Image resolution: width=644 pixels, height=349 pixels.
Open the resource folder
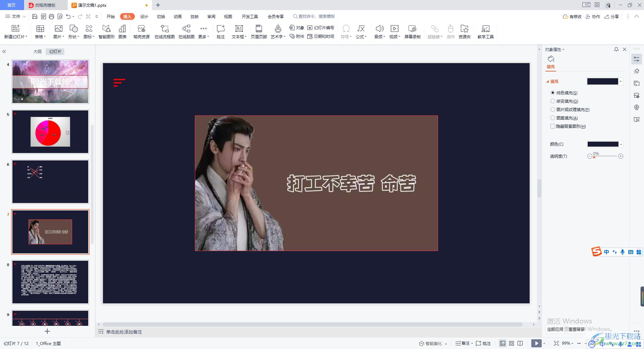pyautogui.click(x=465, y=32)
